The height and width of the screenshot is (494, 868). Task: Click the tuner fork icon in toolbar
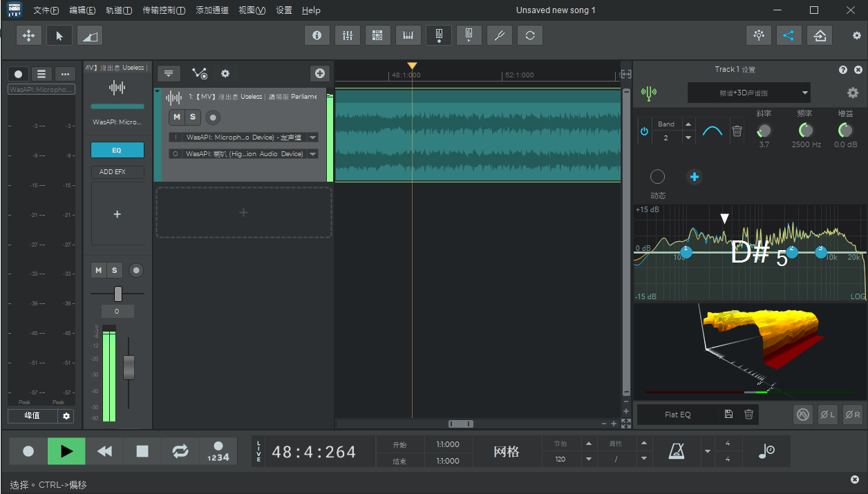[x=500, y=35]
